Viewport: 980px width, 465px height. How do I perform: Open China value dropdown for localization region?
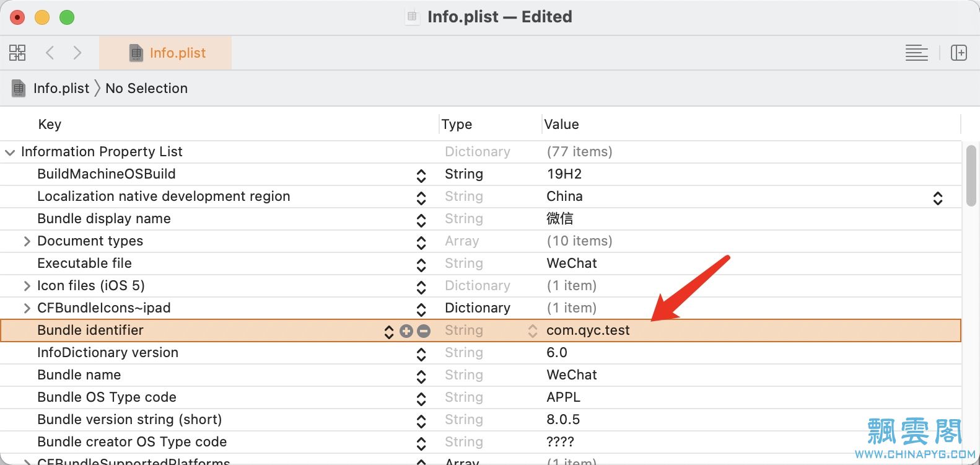tap(938, 198)
